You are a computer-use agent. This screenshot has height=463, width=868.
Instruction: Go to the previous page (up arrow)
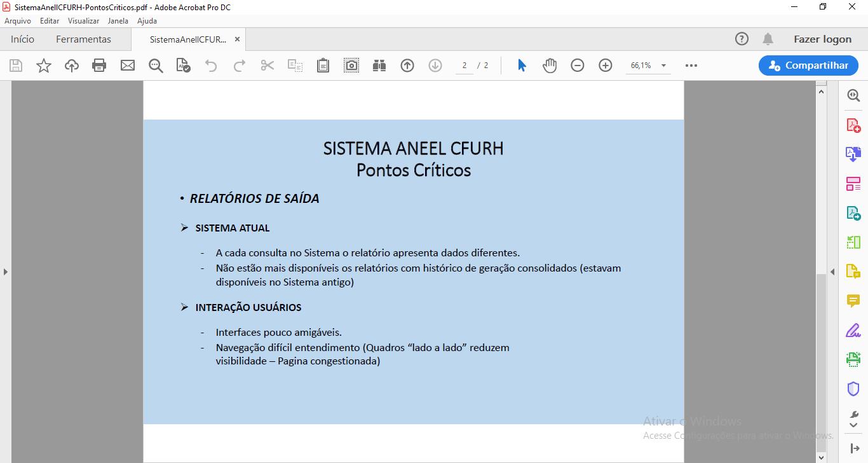click(407, 66)
